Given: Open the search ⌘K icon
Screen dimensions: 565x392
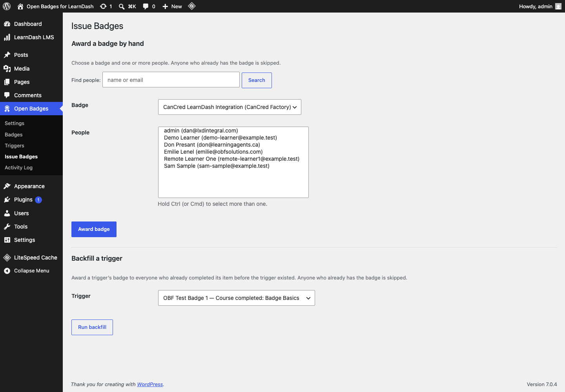Looking at the screenshot, I should pos(122,6).
